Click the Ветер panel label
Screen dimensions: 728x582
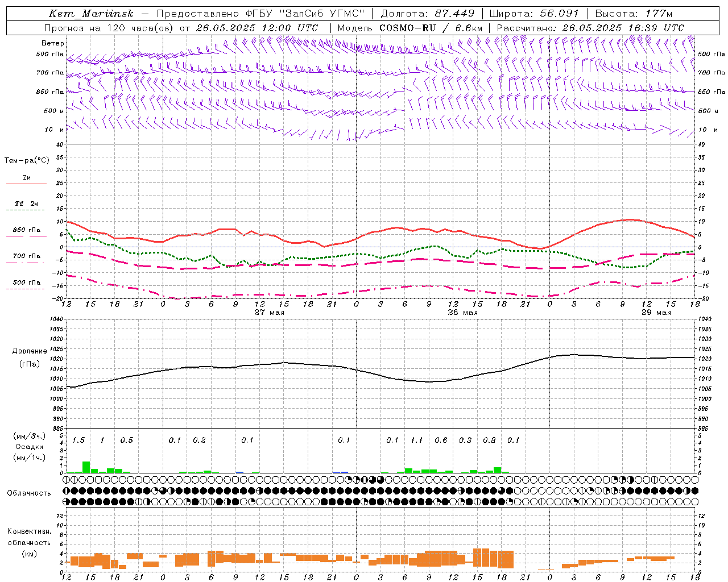click(53, 43)
